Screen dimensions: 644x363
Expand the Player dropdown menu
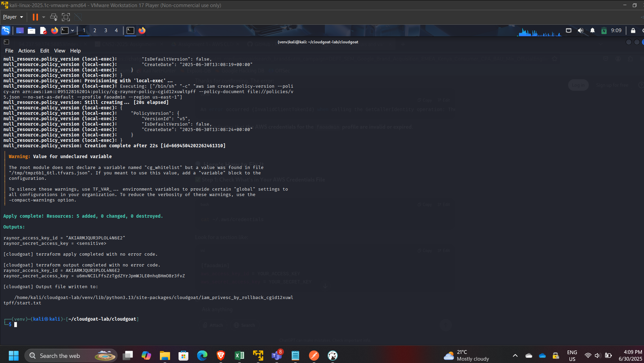click(13, 17)
